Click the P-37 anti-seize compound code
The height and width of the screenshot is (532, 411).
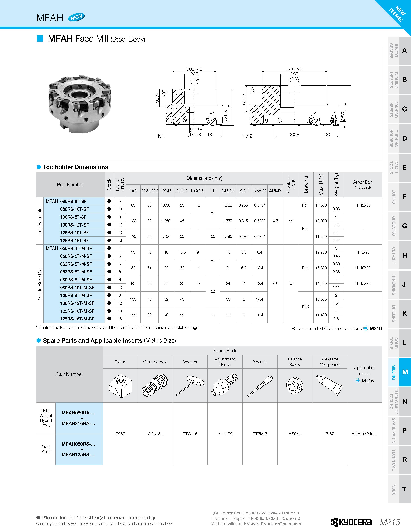pyautogui.click(x=329, y=434)
